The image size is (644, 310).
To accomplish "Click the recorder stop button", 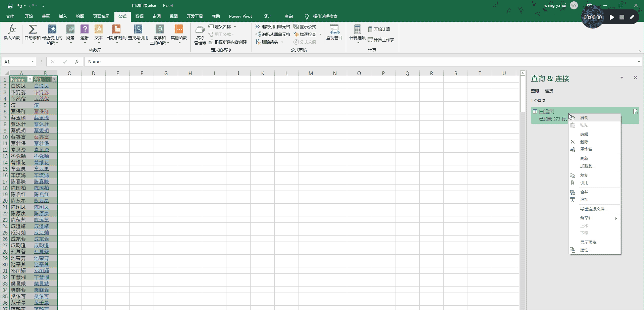I will [622, 17].
